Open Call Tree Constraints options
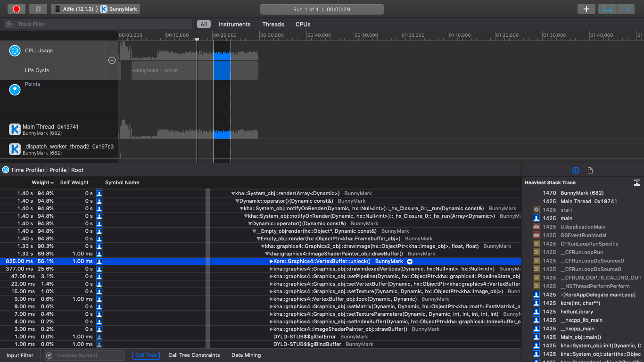644x362 pixels. tap(194, 355)
